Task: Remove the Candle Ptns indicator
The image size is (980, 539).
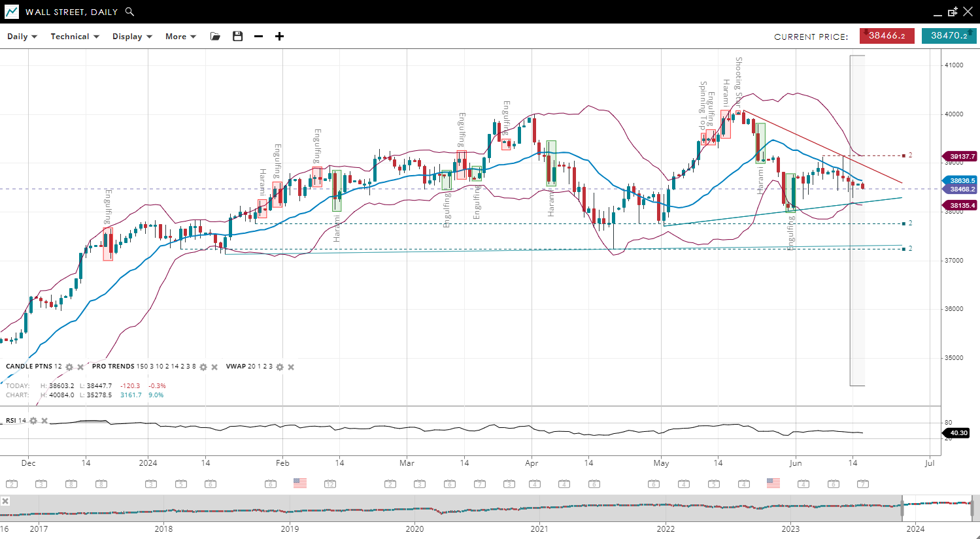Action: point(80,367)
